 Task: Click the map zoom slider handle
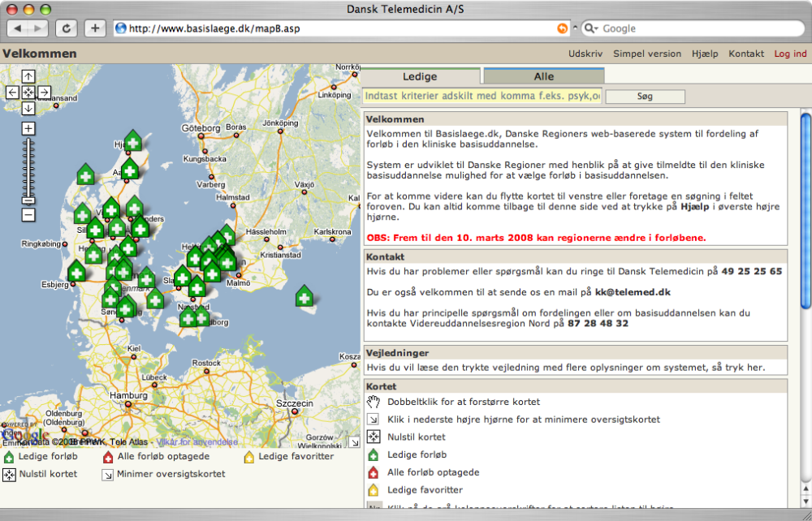(28, 200)
